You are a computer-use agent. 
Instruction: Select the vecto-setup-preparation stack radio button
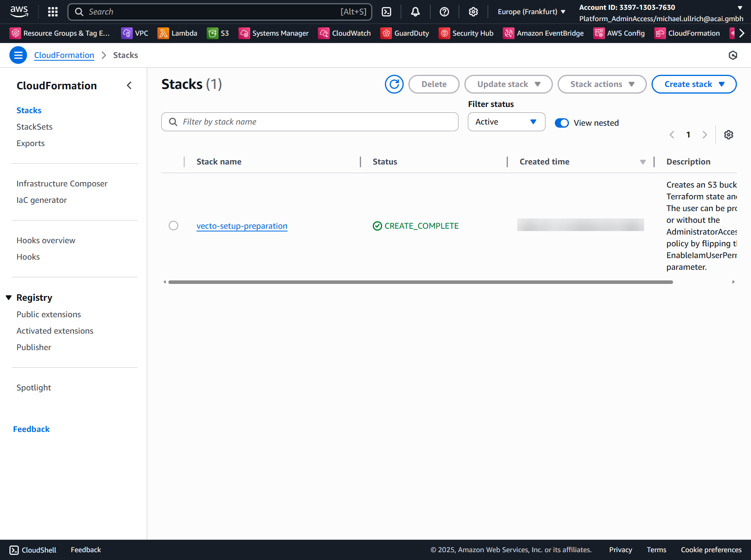[173, 226]
